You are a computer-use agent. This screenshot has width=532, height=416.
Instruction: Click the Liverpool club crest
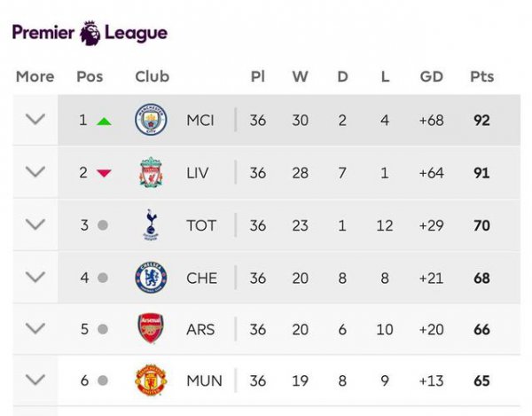[x=151, y=172]
